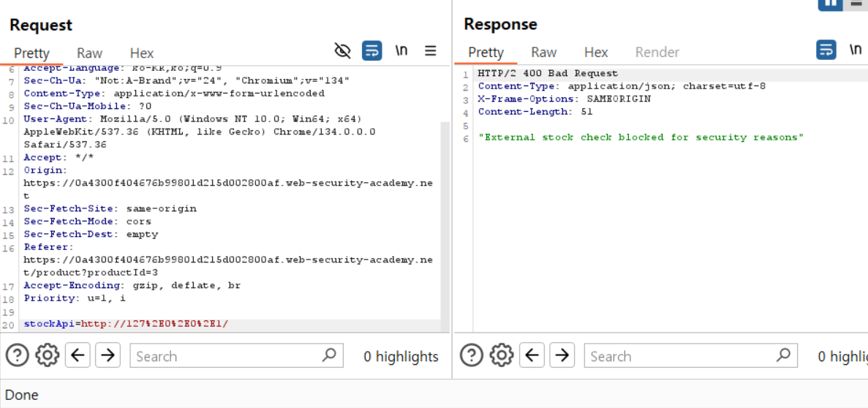
Task: Focus the Response panel Search field
Action: 691,355
